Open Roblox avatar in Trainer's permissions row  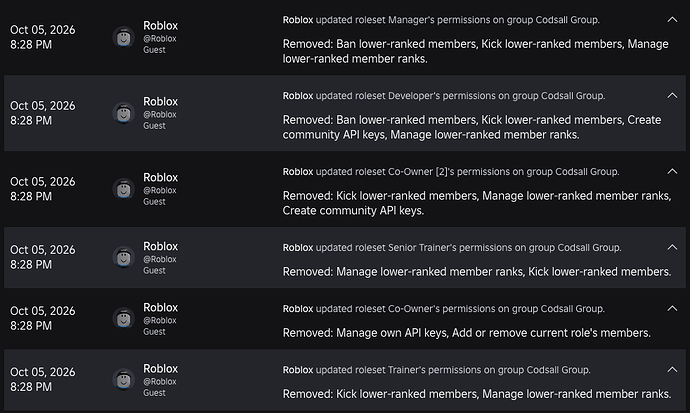[124, 380]
